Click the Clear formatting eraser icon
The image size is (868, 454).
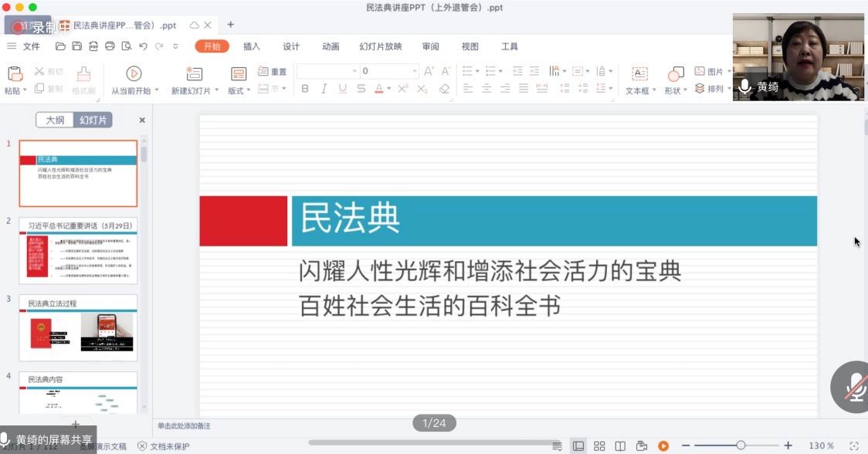[444, 89]
